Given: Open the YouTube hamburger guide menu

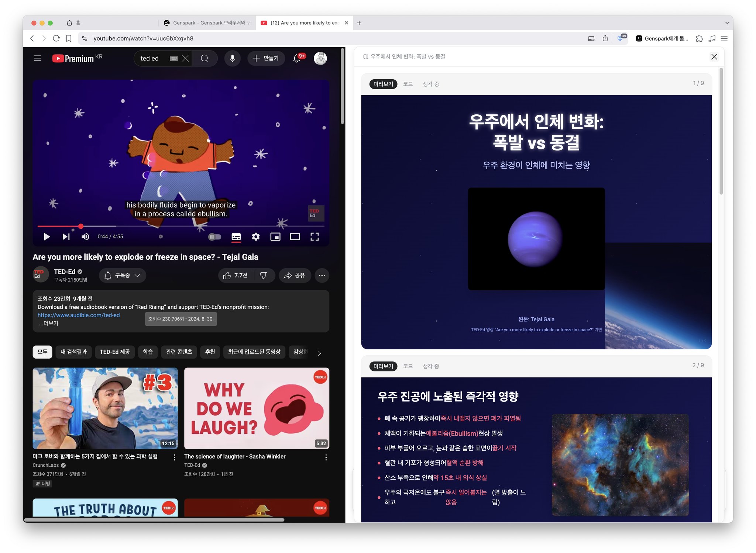Looking at the screenshot, I should pos(37,58).
